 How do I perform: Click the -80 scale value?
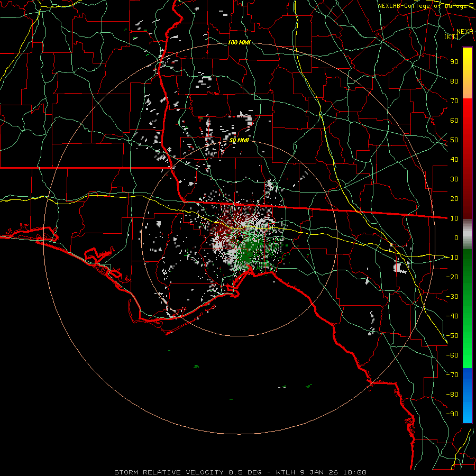pos(452,395)
